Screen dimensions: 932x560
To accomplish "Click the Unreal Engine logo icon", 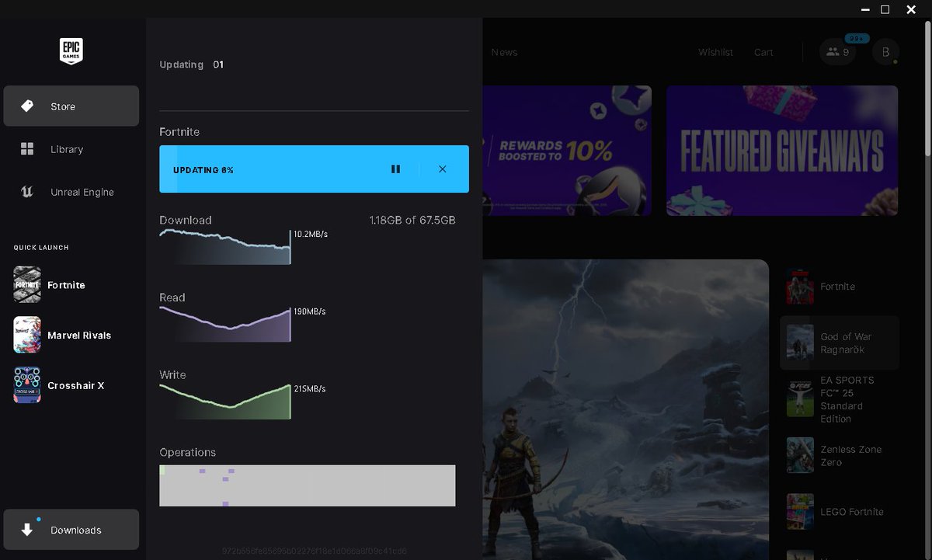I will tap(27, 192).
